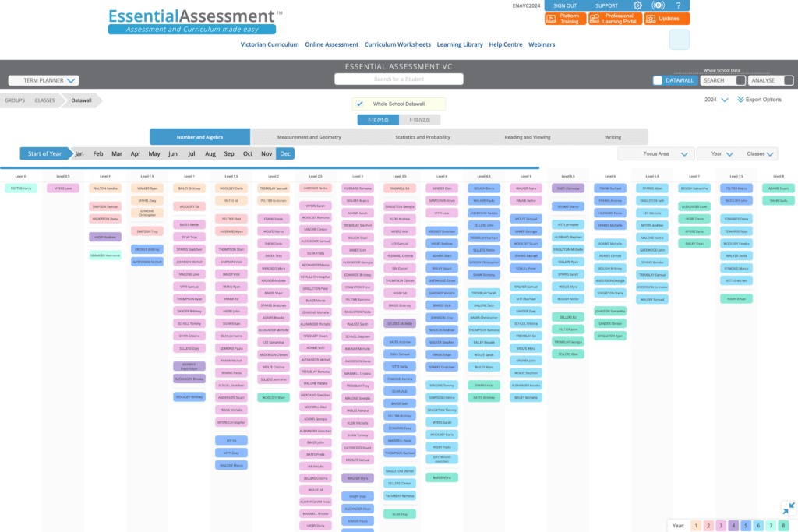The width and height of the screenshot is (798, 532).
Task: Select Start of Year on the timeline
Action: click(x=44, y=153)
